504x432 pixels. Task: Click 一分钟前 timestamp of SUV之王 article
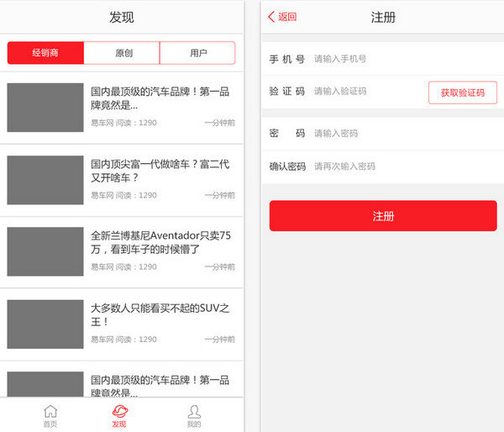(x=220, y=340)
